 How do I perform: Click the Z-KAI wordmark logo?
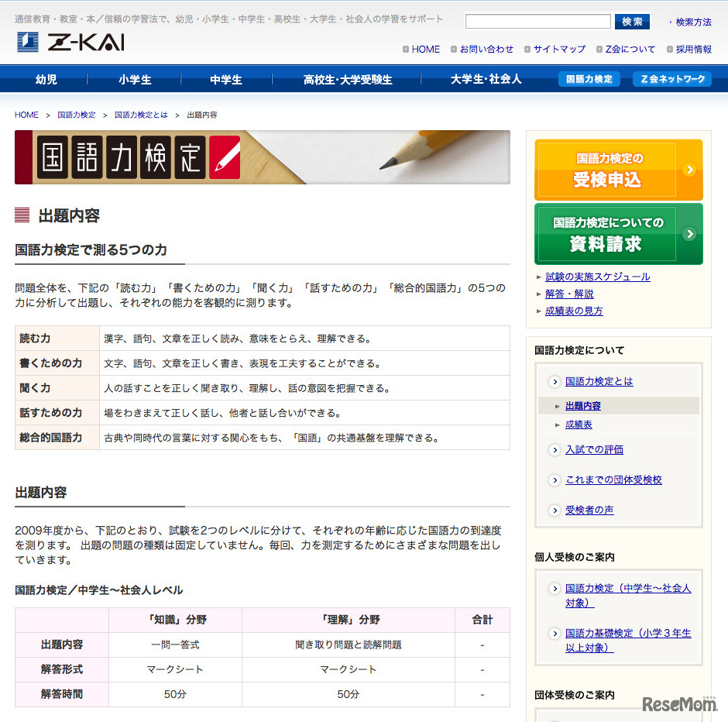tap(86, 43)
